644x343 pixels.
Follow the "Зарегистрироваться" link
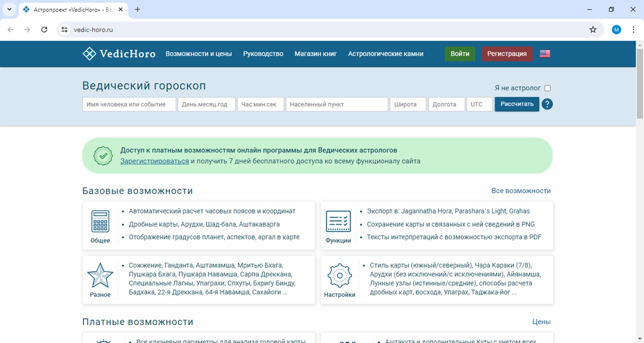155,161
